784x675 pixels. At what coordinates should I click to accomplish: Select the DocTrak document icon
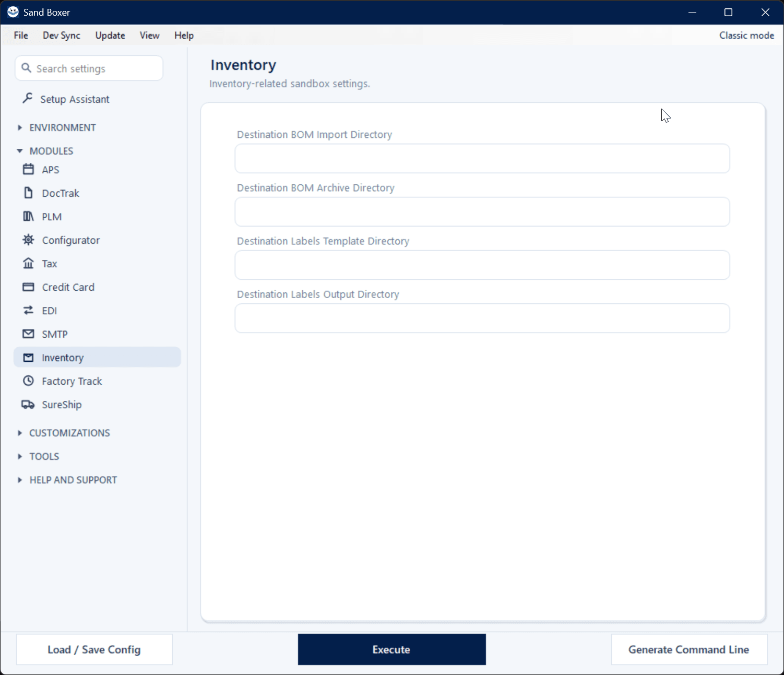click(28, 193)
